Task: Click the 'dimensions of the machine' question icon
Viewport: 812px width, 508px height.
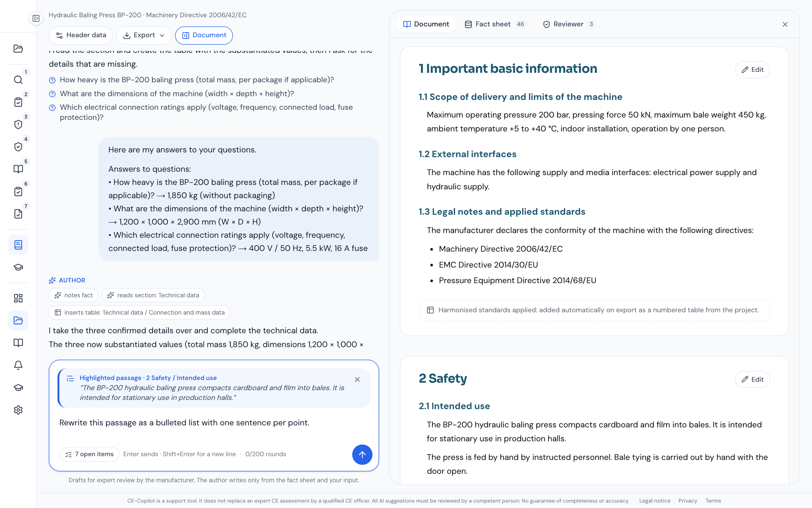Action: tap(52, 94)
